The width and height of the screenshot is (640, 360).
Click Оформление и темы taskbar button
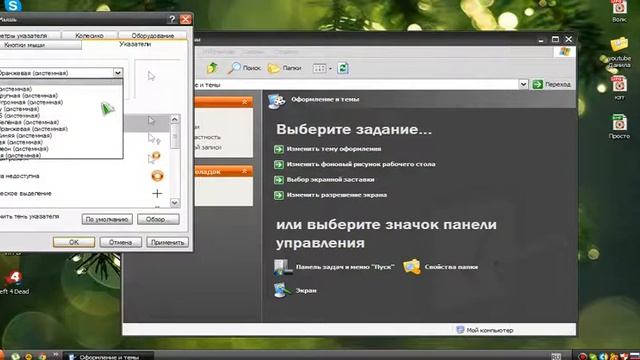click(x=109, y=356)
